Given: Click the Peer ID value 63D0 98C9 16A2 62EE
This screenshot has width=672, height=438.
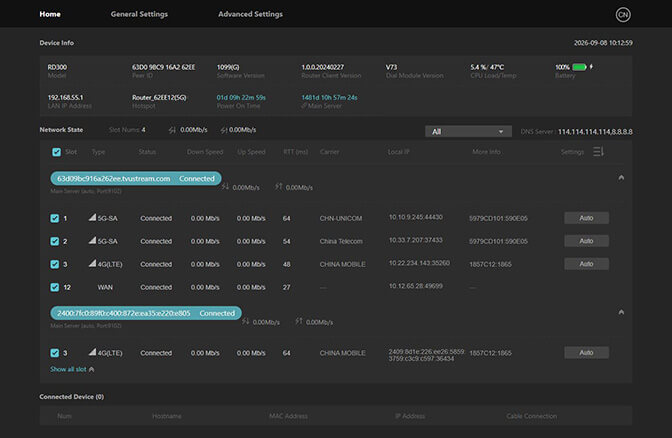Looking at the screenshot, I should tap(163, 67).
